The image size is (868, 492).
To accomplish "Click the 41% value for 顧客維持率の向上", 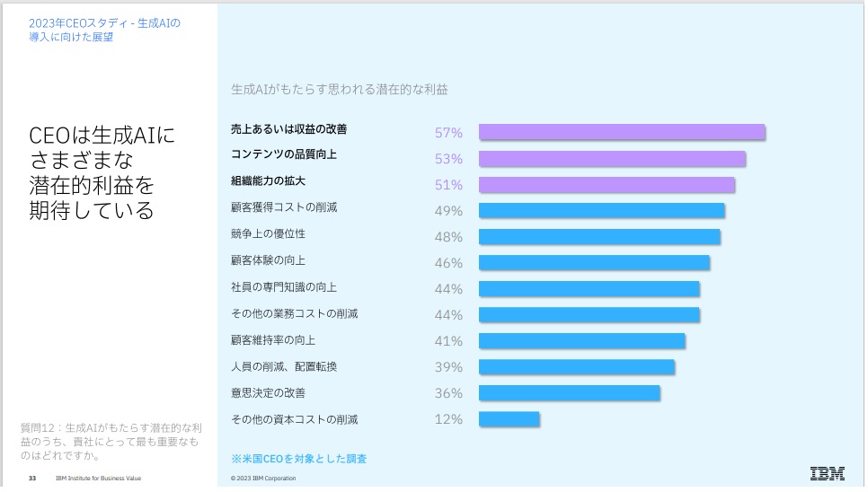I will click(448, 341).
